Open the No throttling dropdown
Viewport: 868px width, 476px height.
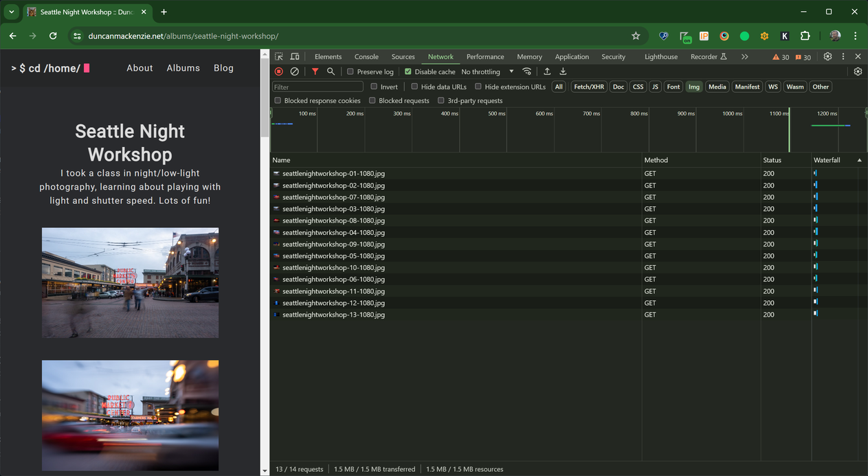(487, 71)
